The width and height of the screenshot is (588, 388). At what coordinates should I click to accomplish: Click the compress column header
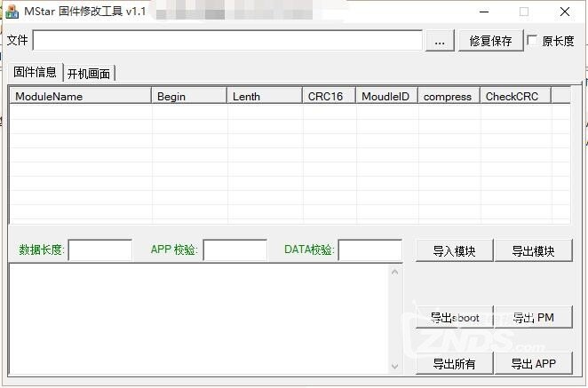coord(449,96)
